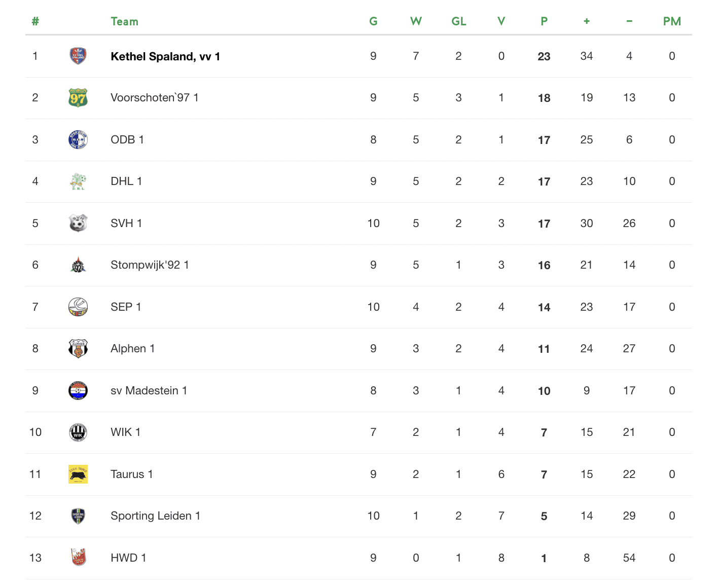Click the Team column header
The image size is (717, 588).
tap(125, 21)
